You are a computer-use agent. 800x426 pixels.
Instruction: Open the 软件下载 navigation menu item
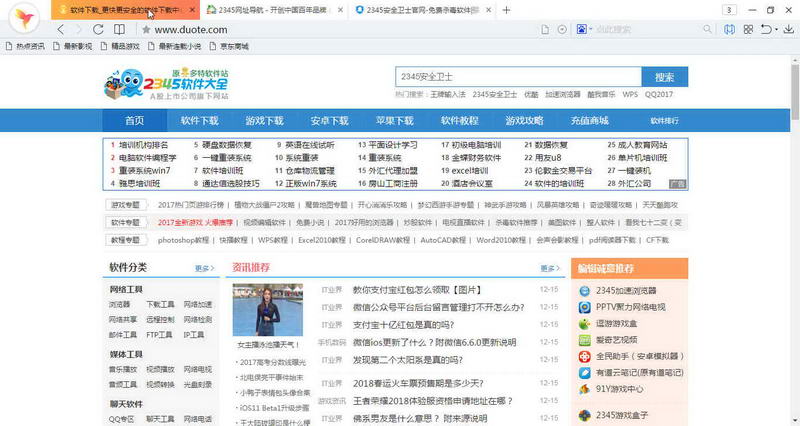[x=199, y=121]
